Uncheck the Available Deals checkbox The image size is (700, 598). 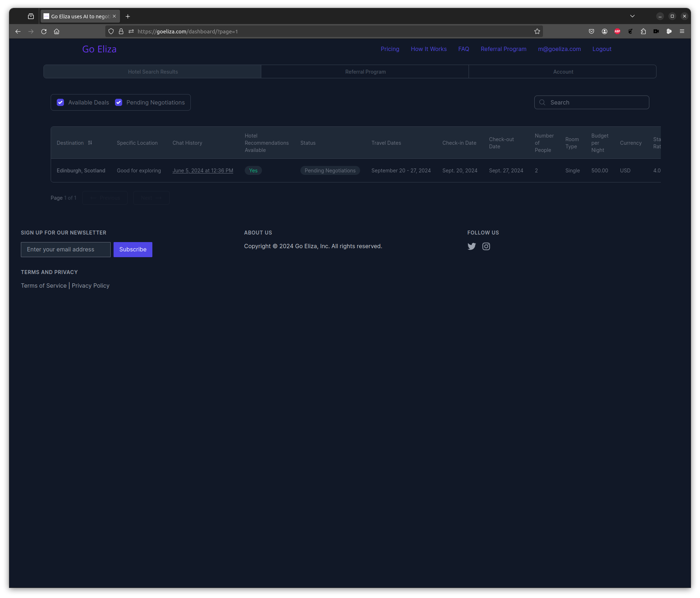click(x=60, y=102)
